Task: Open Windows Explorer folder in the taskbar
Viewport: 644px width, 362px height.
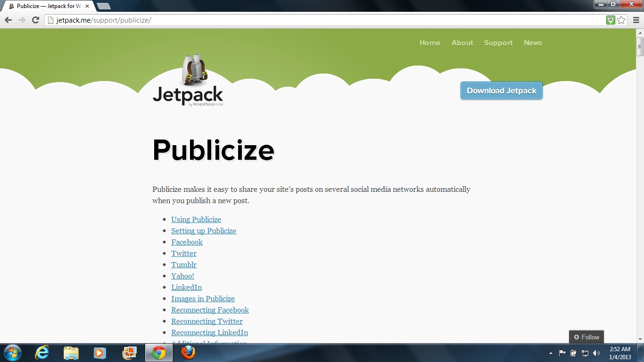Action: click(71, 353)
